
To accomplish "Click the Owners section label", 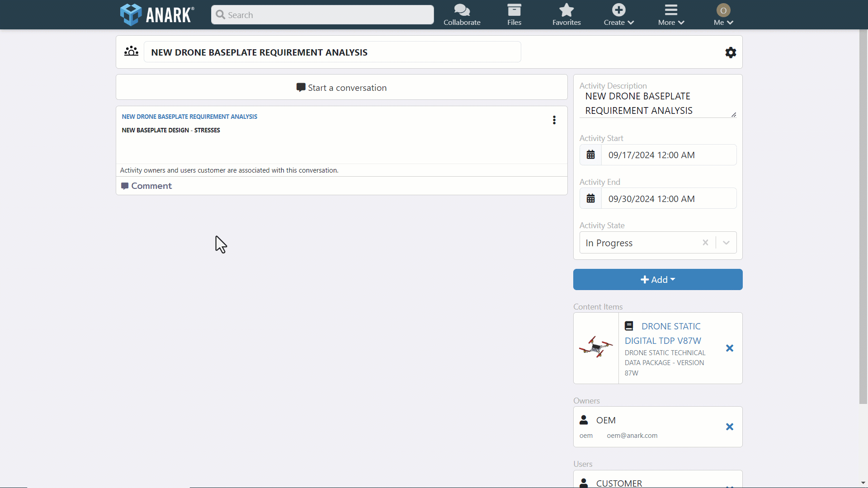I will [x=586, y=401].
